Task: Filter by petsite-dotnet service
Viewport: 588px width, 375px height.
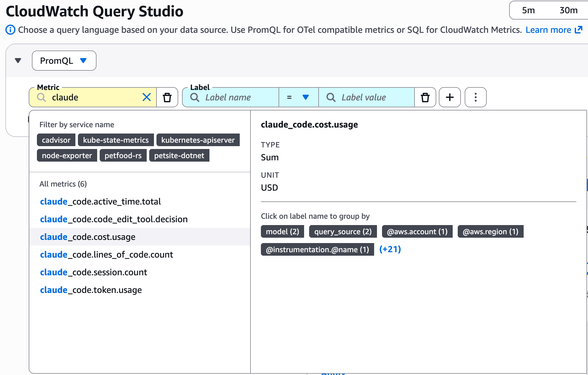Action: tap(179, 155)
